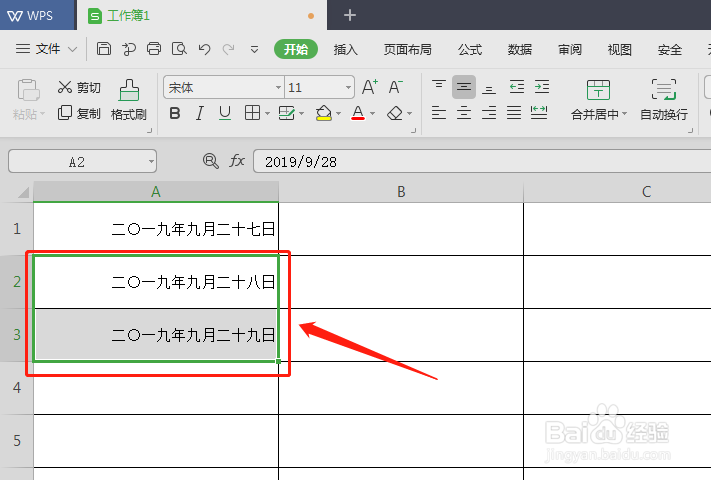Expand the cell style dropdown arrow

coord(302,113)
